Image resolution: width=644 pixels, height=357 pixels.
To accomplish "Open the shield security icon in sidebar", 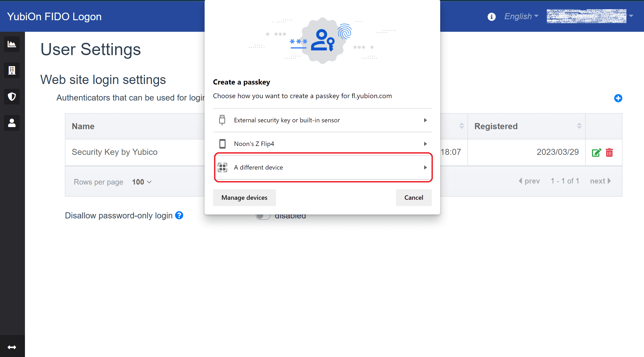I will tap(12, 97).
